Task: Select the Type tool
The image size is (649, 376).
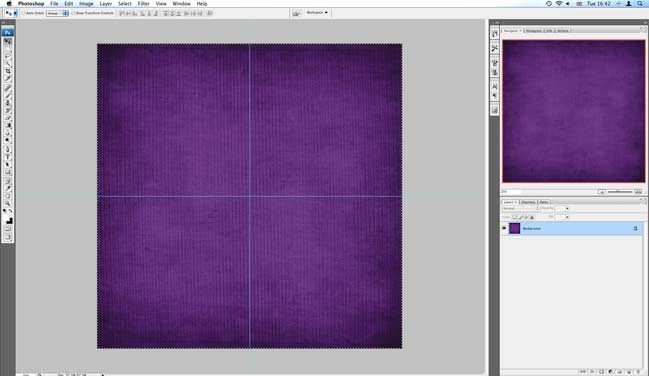Action: [x=8, y=157]
